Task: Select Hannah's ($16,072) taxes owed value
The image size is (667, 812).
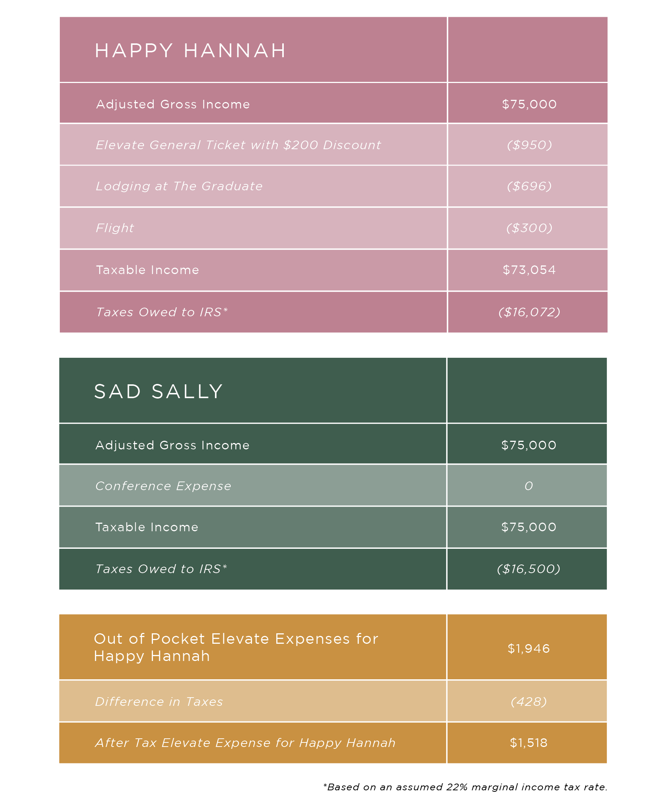Action: 529,312
